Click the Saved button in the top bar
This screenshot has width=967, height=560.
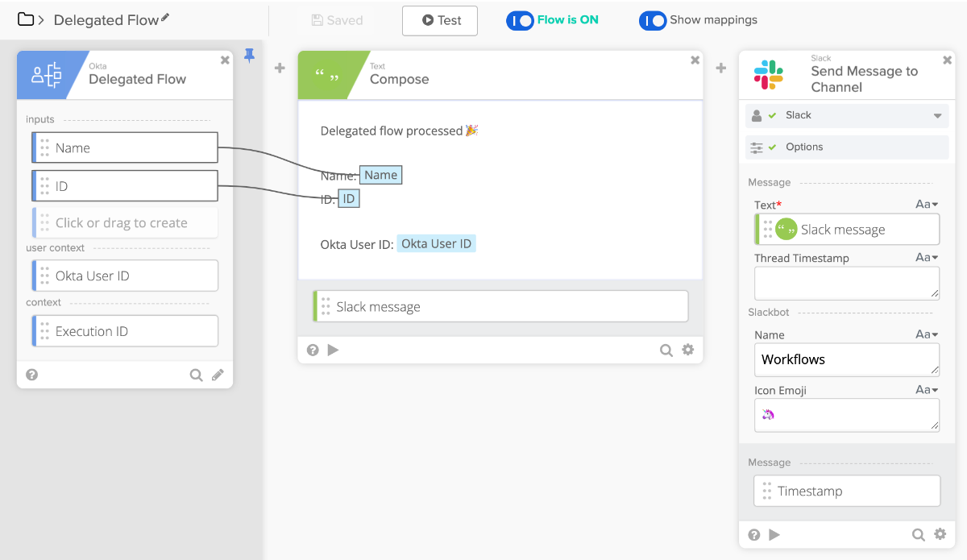(337, 21)
